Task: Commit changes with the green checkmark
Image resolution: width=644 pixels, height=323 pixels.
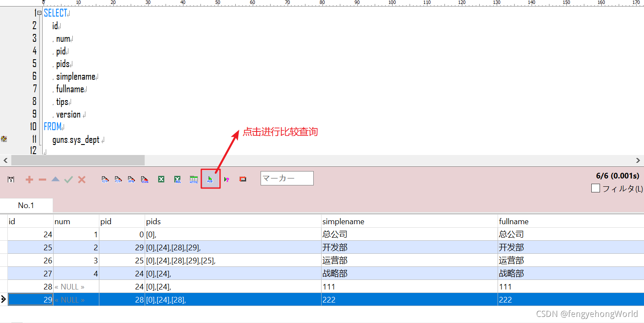Action: point(68,179)
